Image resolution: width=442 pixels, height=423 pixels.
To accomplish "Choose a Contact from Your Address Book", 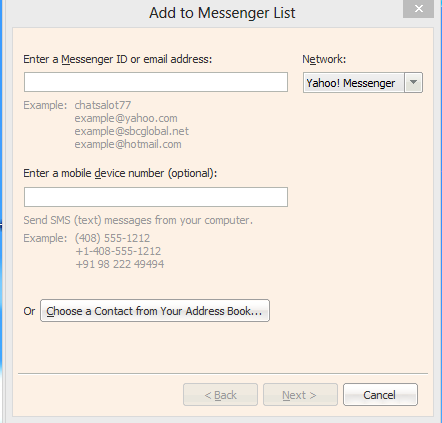I will coord(155,311).
